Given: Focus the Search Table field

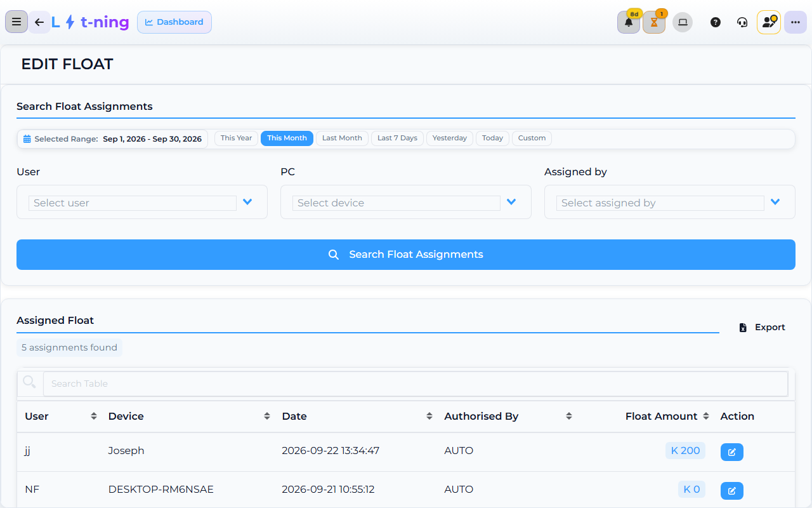Looking at the screenshot, I should tap(416, 384).
